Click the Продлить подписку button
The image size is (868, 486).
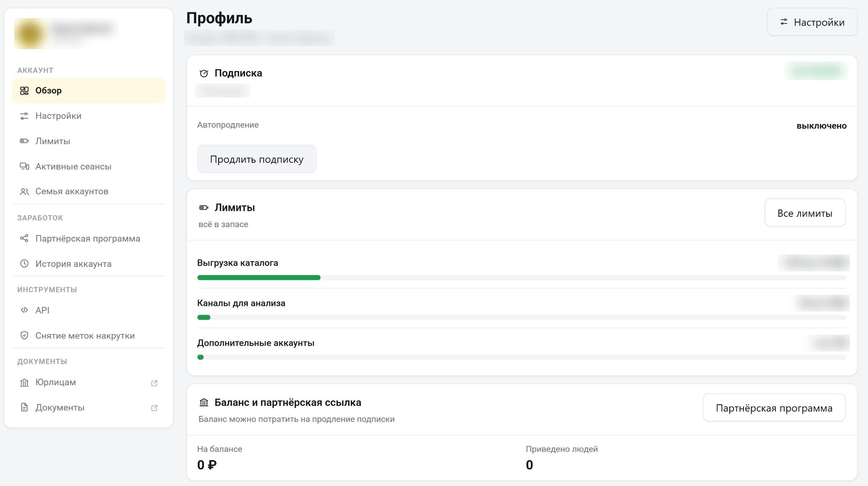pos(257,159)
